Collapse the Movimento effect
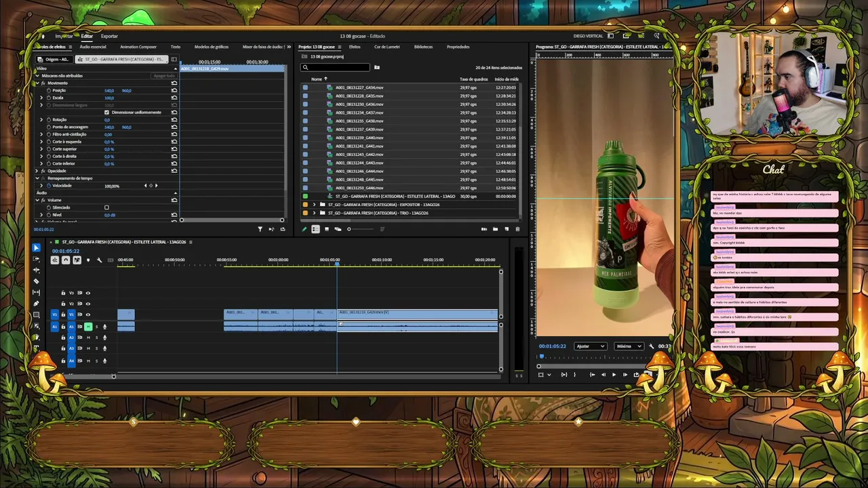Viewport: 868px width, 488px height. coord(37,83)
